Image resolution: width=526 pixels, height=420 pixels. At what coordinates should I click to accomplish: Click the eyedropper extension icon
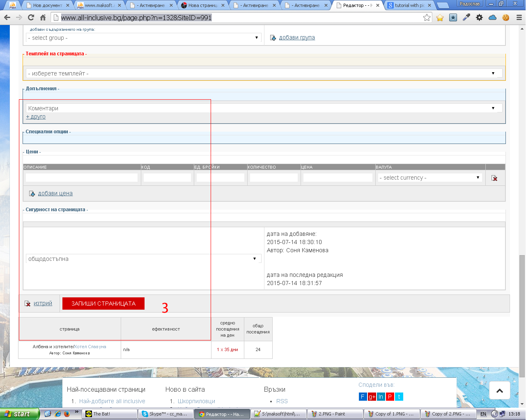coord(466,18)
